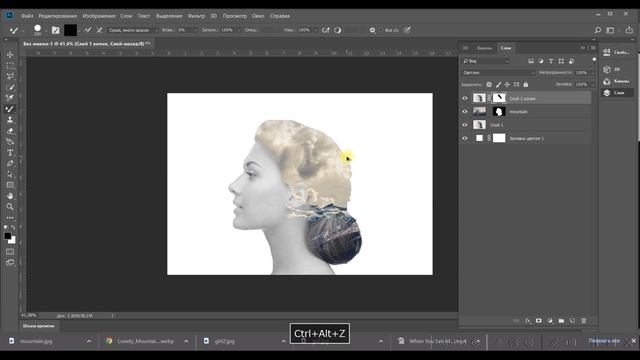
Task: Add layer mask icon in Layers panel
Action: click(x=539, y=321)
